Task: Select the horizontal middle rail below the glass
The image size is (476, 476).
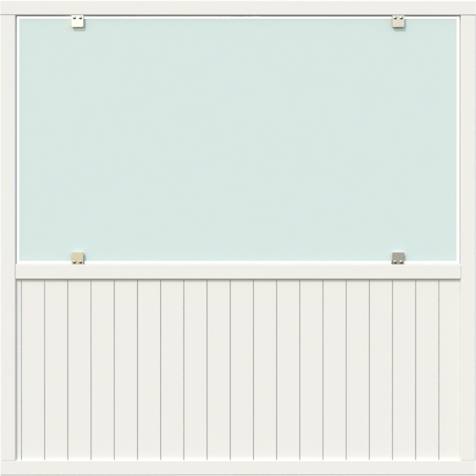Action: click(237, 272)
